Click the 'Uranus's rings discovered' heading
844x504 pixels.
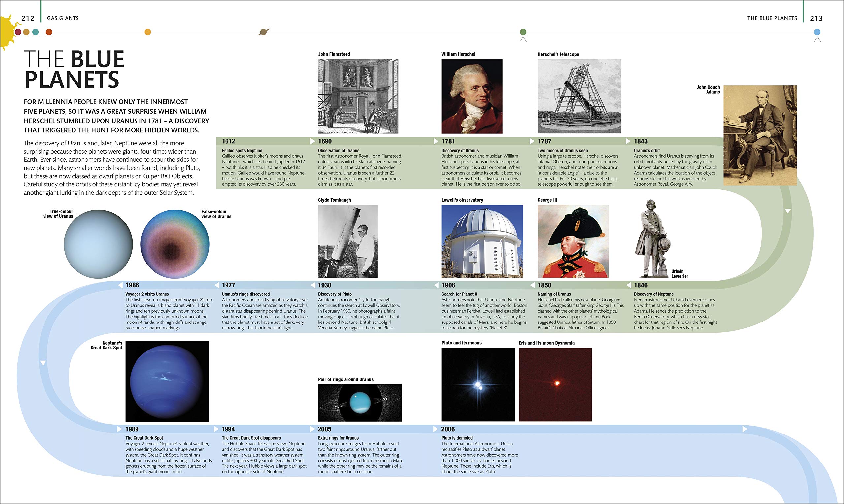click(246, 294)
